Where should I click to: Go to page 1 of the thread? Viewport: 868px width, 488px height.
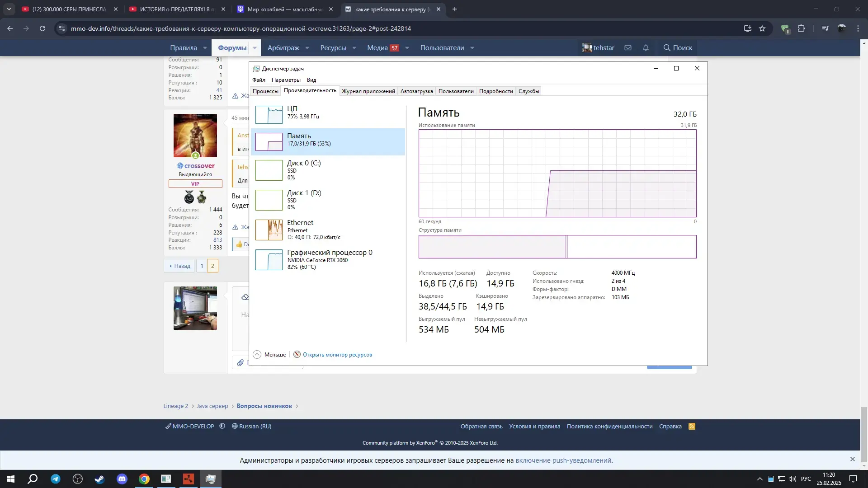(202, 266)
